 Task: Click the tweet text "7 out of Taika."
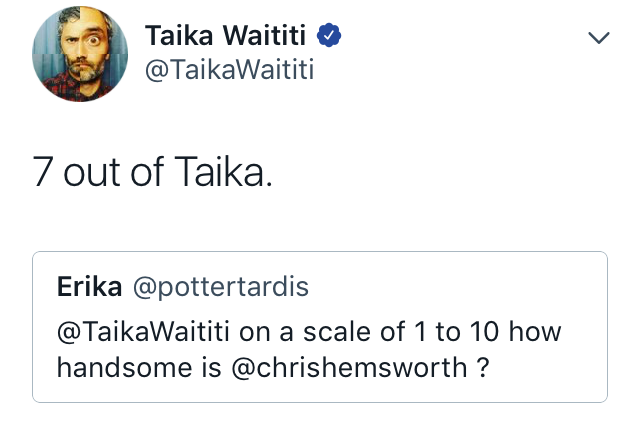[x=153, y=172]
